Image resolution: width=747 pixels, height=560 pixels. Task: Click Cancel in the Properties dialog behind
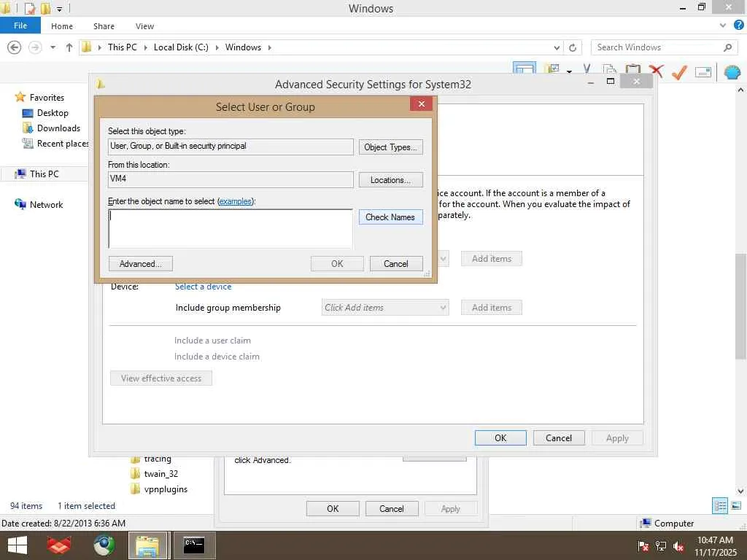(x=392, y=508)
